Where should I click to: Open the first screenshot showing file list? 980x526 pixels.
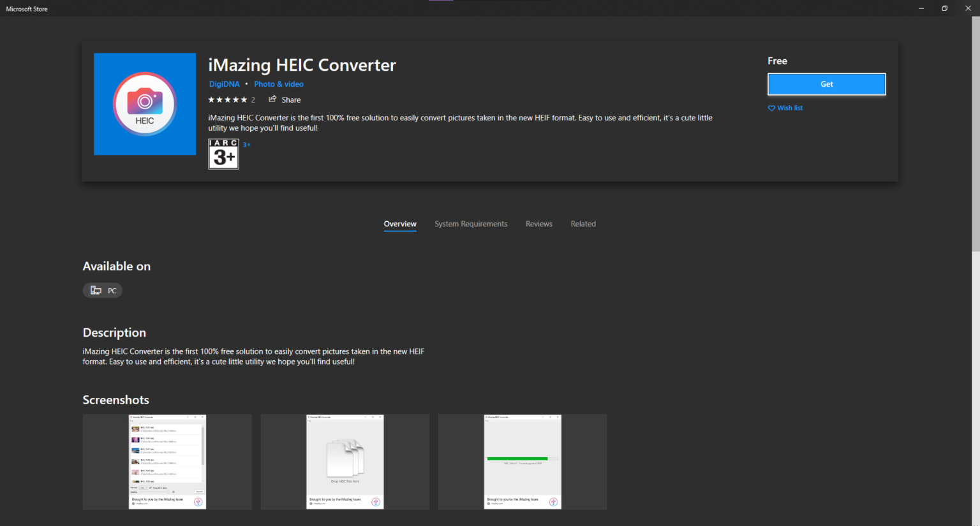pos(167,462)
